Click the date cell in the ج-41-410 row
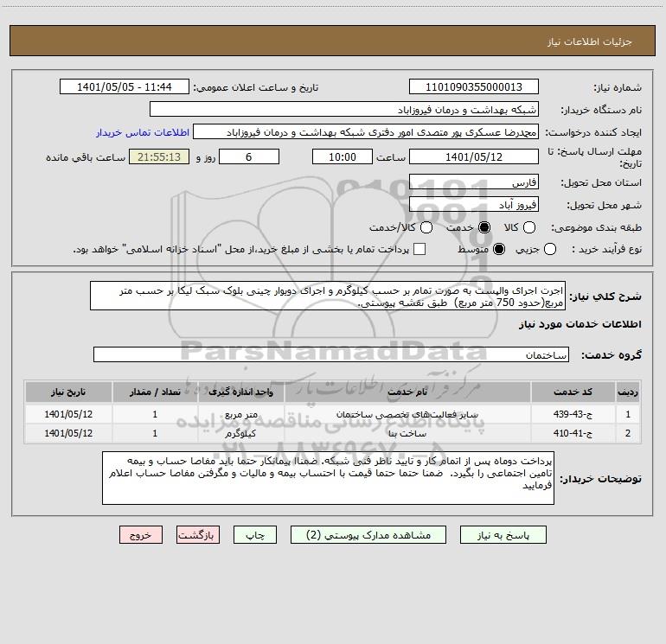This screenshot has width=666, height=644. [68, 433]
